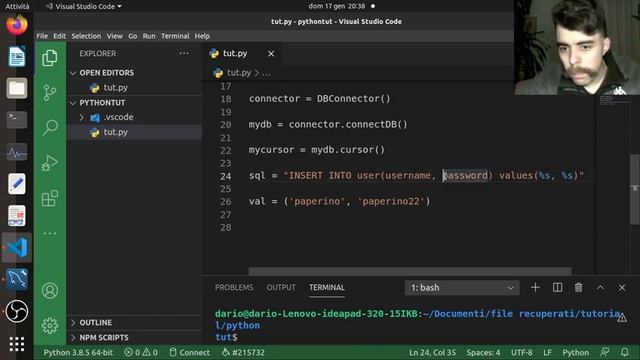Maximize the terminal panel size

[x=600, y=288]
